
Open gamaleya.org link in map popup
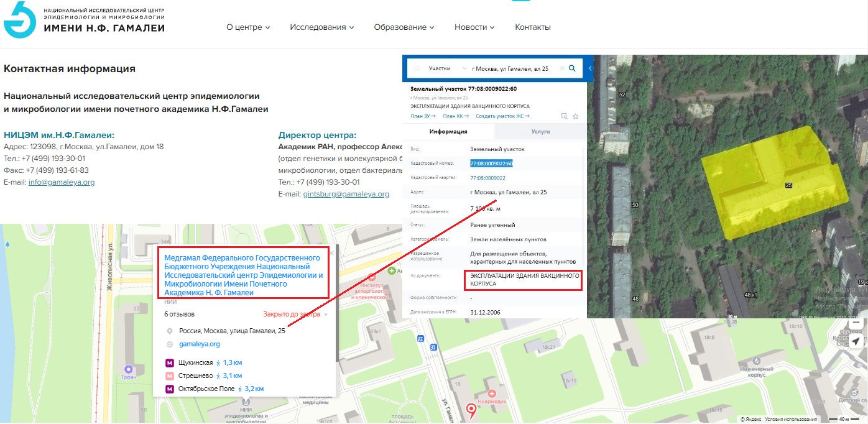pos(199,344)
